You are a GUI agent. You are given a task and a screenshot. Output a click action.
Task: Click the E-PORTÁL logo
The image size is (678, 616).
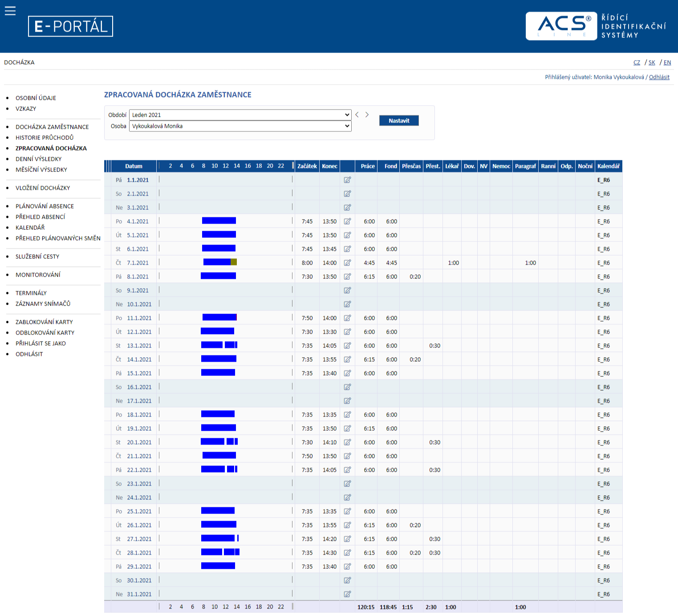coord(70,26)
